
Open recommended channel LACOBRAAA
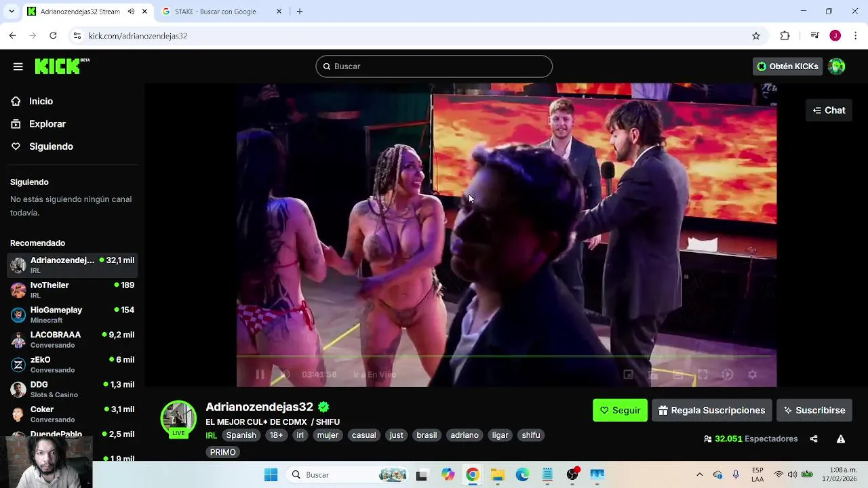(73, 340)
